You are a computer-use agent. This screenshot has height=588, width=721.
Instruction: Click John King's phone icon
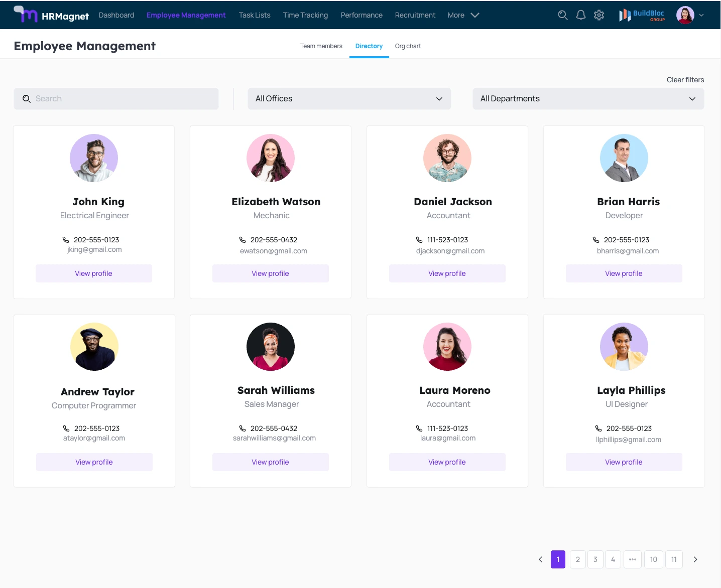coord(66,240)
